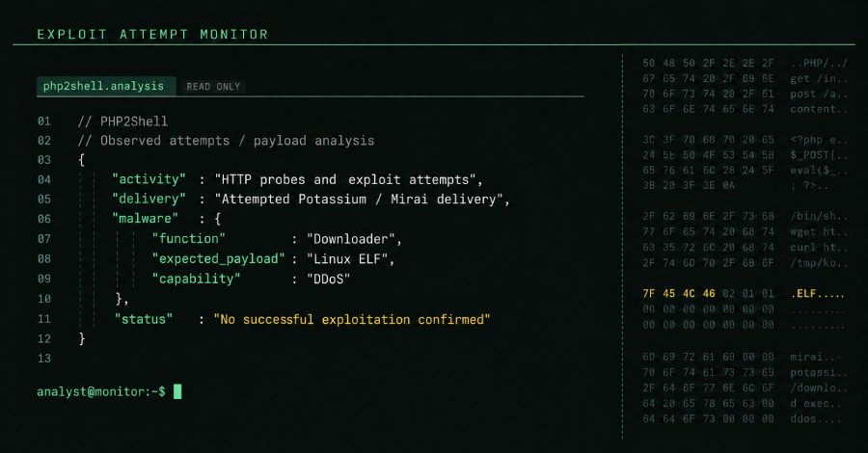
Task: Click the "delivery" key
Action: pos(149,199)
